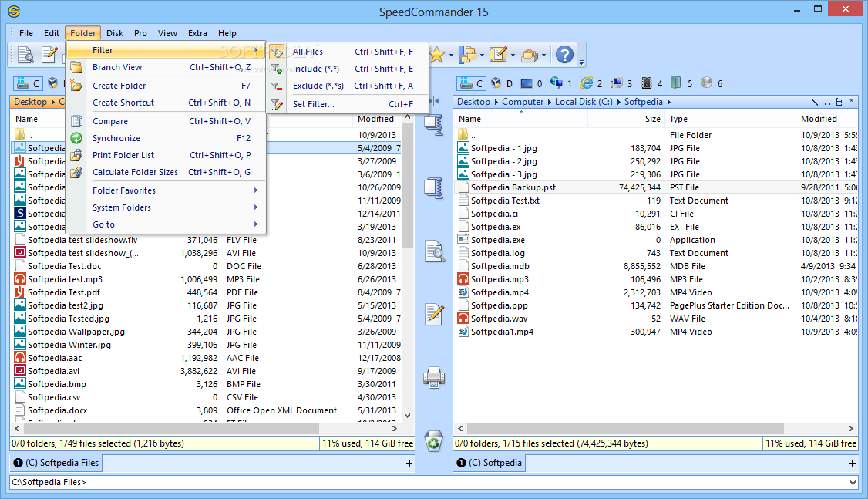Screen dimensions: 868x499
Task: Click the copy folders toolbar icon
Action: (x=469, y=54)
